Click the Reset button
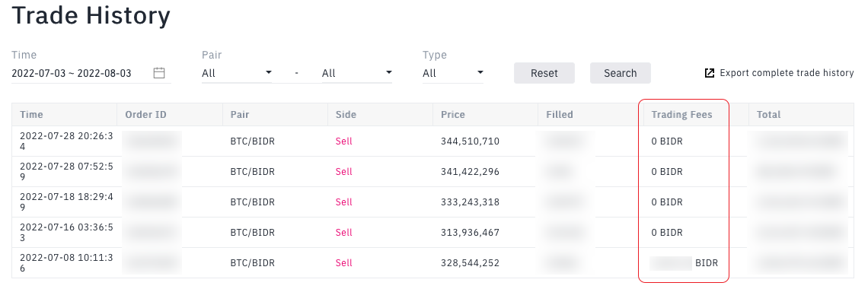 [544, 73]
